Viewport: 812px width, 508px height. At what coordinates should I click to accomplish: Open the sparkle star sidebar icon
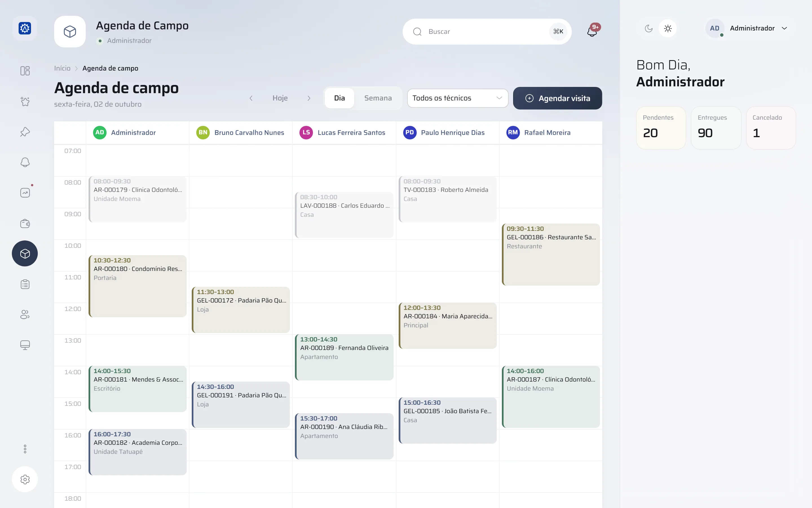25,101
